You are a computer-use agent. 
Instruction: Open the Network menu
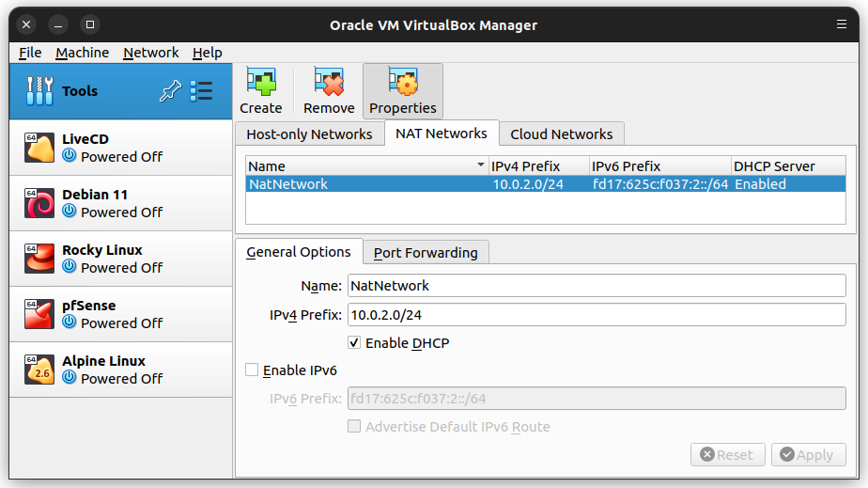click(150, 53)
